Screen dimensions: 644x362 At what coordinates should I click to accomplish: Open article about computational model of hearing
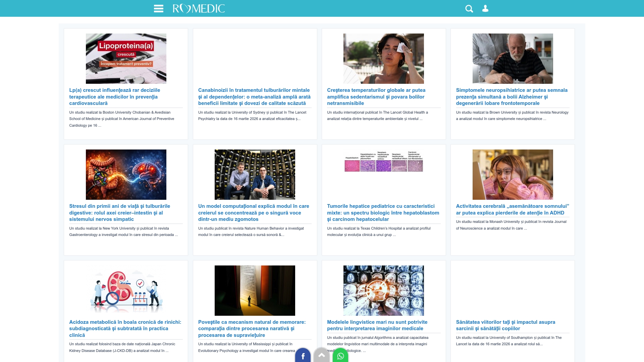(254, 213)
